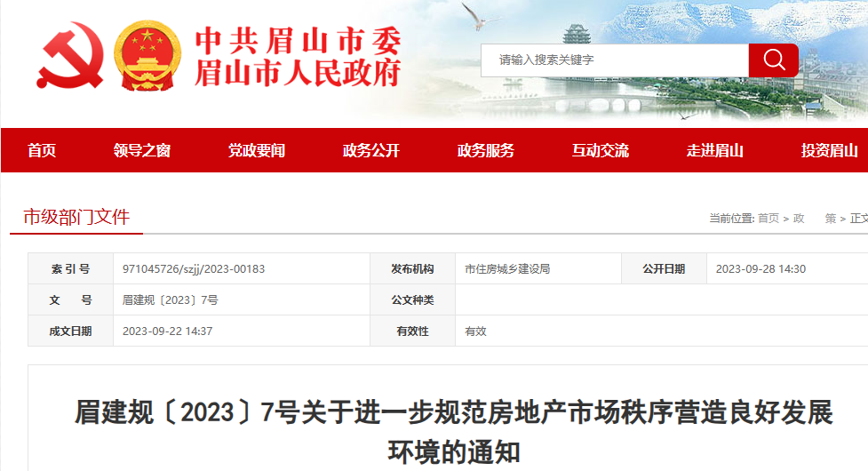The width and height of the screenshot is (868, 471).
Task: Click the written date 2023-09-22 14:37
Action: click(167, 331)
